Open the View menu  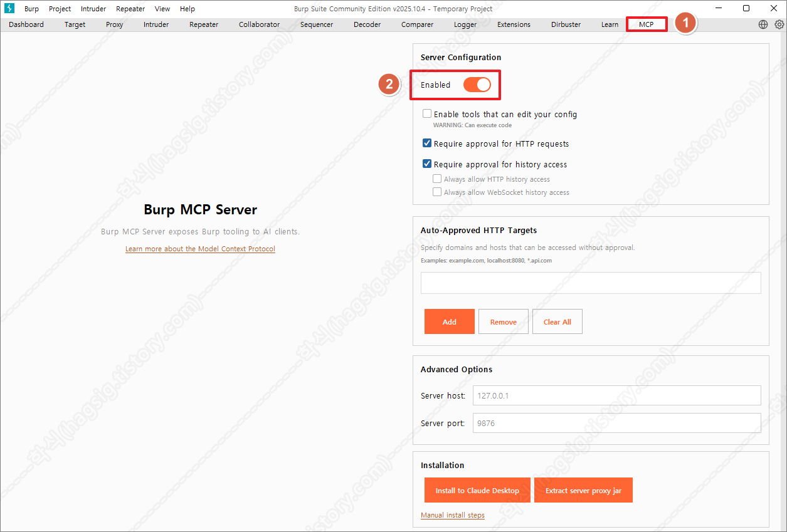click(162, 9)
